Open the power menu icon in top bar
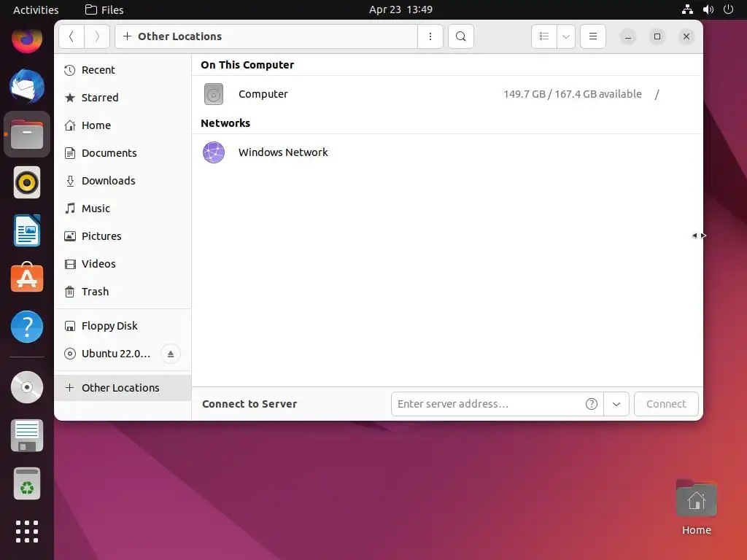This screenshot has width=747, height=560. pyautogui.click(x=728, y=9)
